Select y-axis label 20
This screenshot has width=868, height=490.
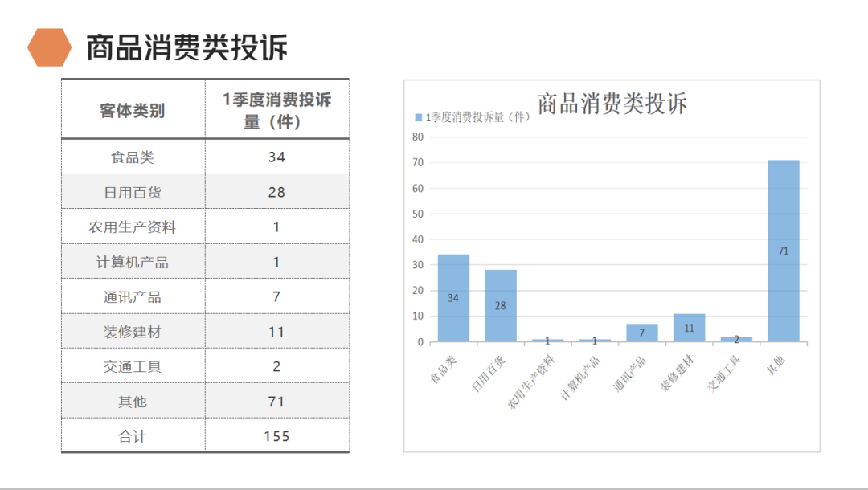(x=418, y=290)
